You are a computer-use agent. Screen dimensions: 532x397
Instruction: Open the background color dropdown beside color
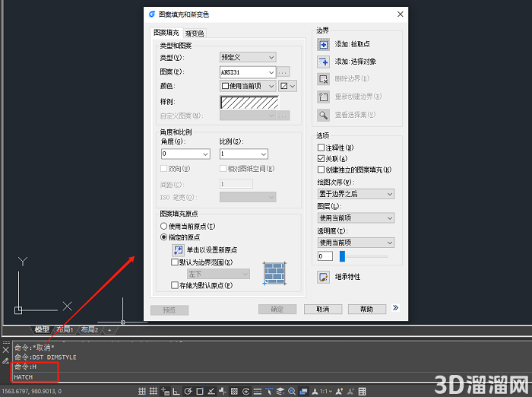[288, 86]
